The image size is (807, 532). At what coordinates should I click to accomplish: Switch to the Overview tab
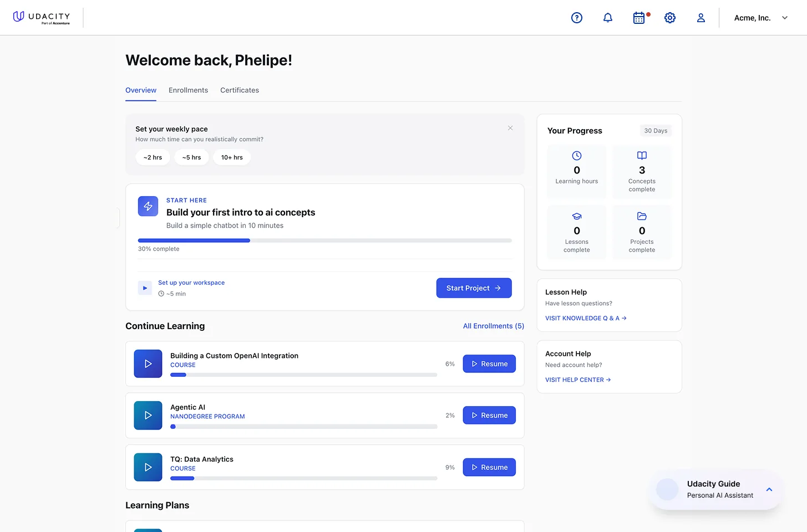coord(141,90)
